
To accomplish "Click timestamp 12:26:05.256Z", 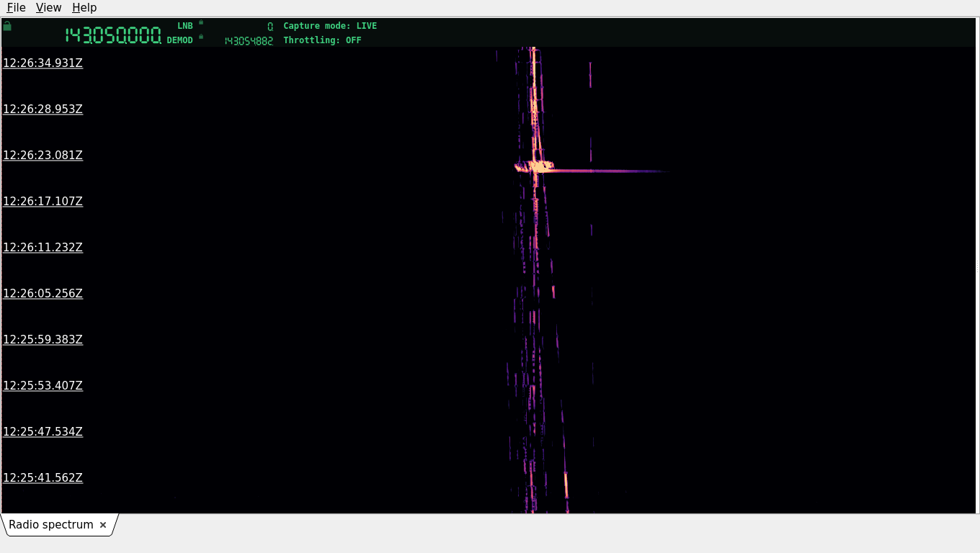I will [x=43, y=294].
